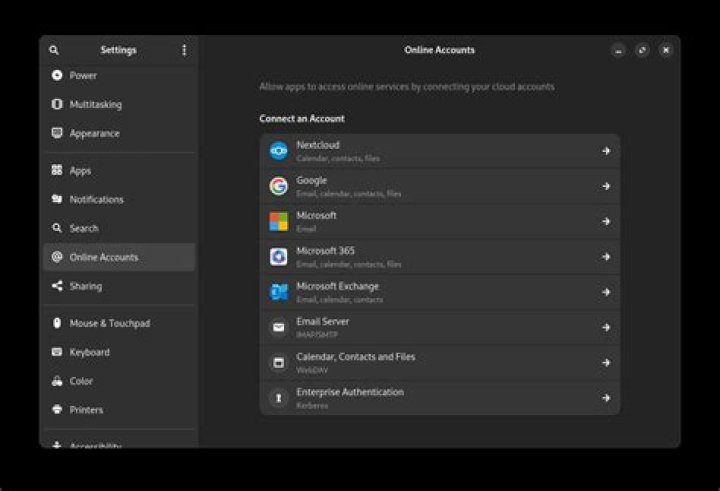
Task: Select Mouse & Touchpad label
Action: [110, 323]
